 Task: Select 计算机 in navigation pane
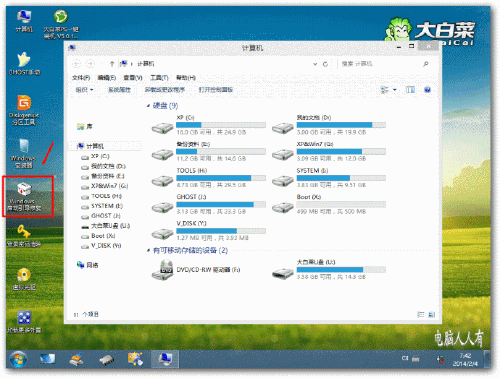coord(91,146)
